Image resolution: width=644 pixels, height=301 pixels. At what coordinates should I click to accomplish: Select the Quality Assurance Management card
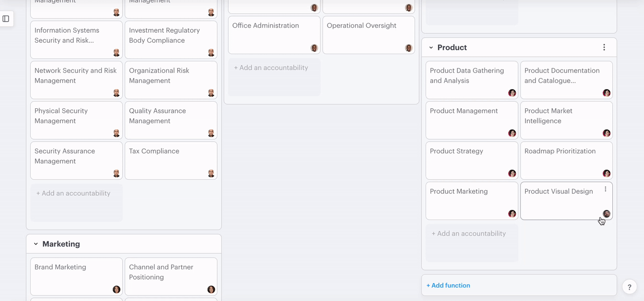click(171, 120)
